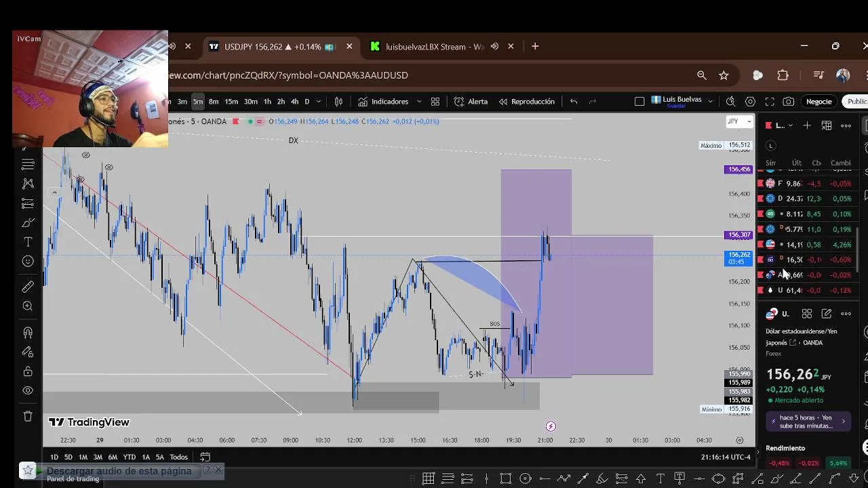Image resolution: width=868 pixels, height=488 pixels.
Task: Open the layout selection square icon
Action: tap(639, 102)
